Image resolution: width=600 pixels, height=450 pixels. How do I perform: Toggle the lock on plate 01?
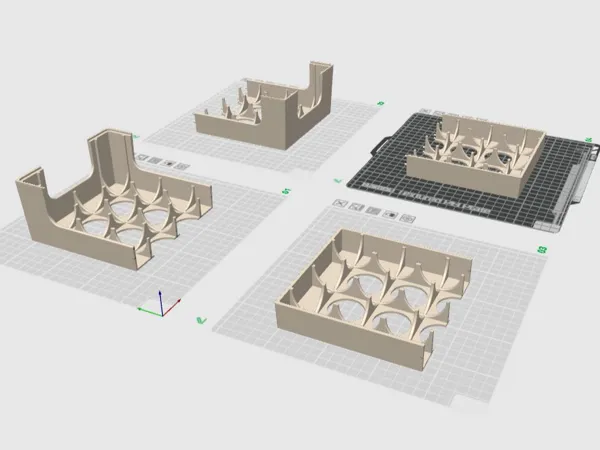point(168,163)
